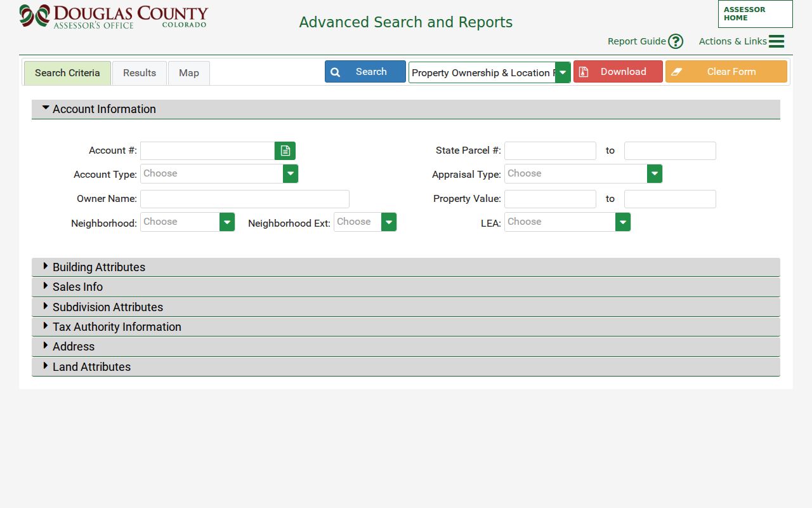Click the document icon beside Account #
The image size is (812, 508).
pyautogui.click(x=285, y=151)
